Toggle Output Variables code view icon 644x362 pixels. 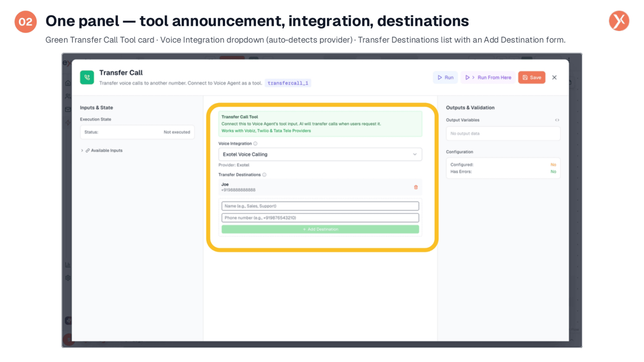[557, 120]
